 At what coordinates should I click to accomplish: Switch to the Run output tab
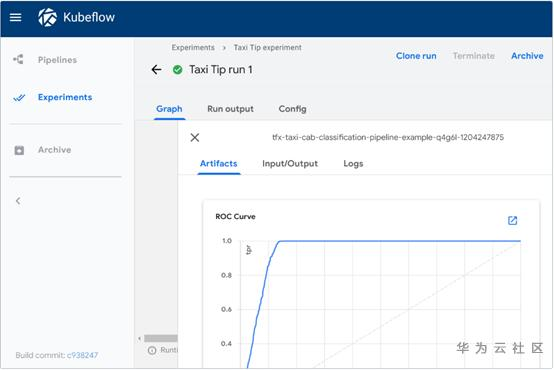(x=230, y=109)
